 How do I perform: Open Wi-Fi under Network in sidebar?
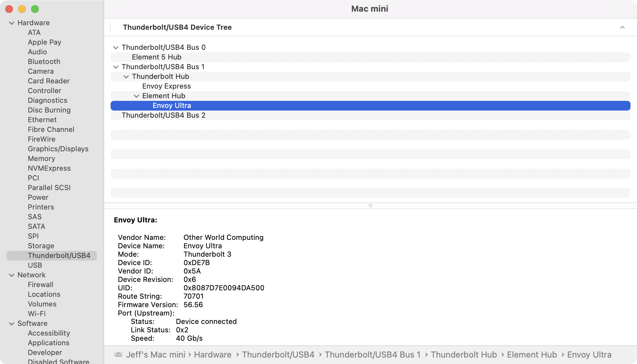[37, 314]
